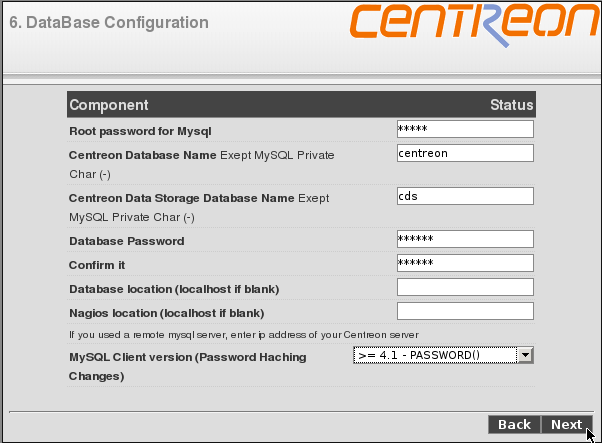Image resolution: width=602 pixels, height=443 pixels.
Task: Click the remote mysql server note text
Action: pyautogui.click(x=244, y=335)
